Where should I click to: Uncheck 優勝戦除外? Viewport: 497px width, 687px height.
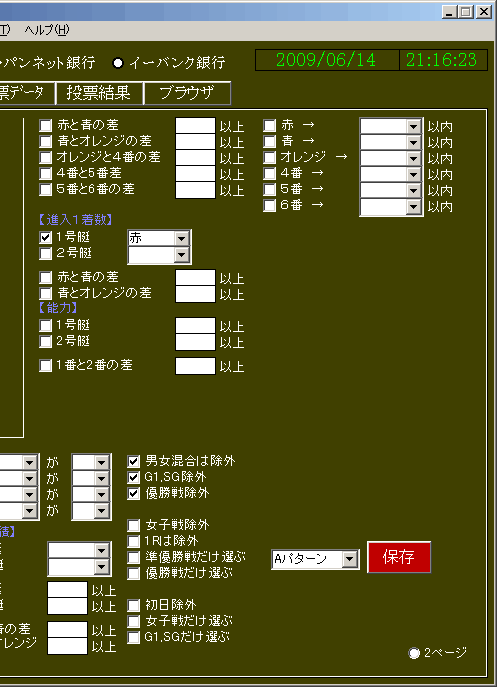pos(134,493)
